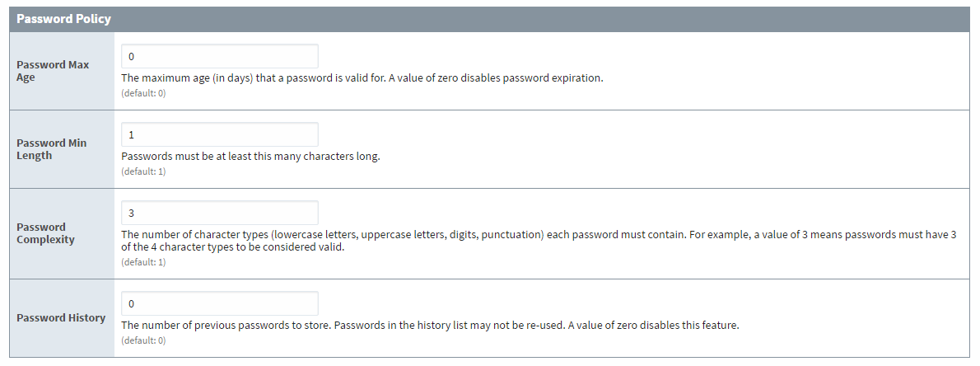Focus the Password Min Length text box
This screenshot has width=980, height=366.
click(x=219, y=134)
